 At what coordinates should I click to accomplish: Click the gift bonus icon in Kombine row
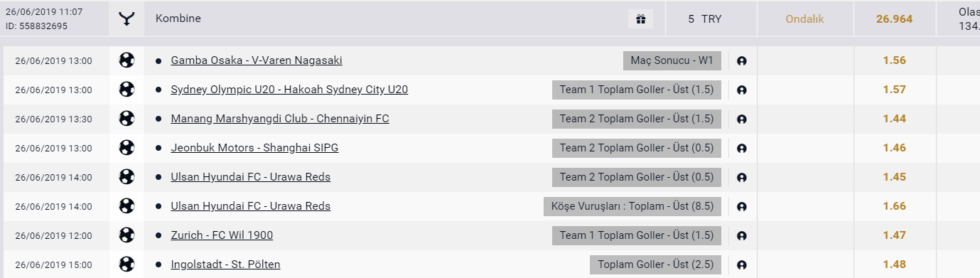click(640, 19)
